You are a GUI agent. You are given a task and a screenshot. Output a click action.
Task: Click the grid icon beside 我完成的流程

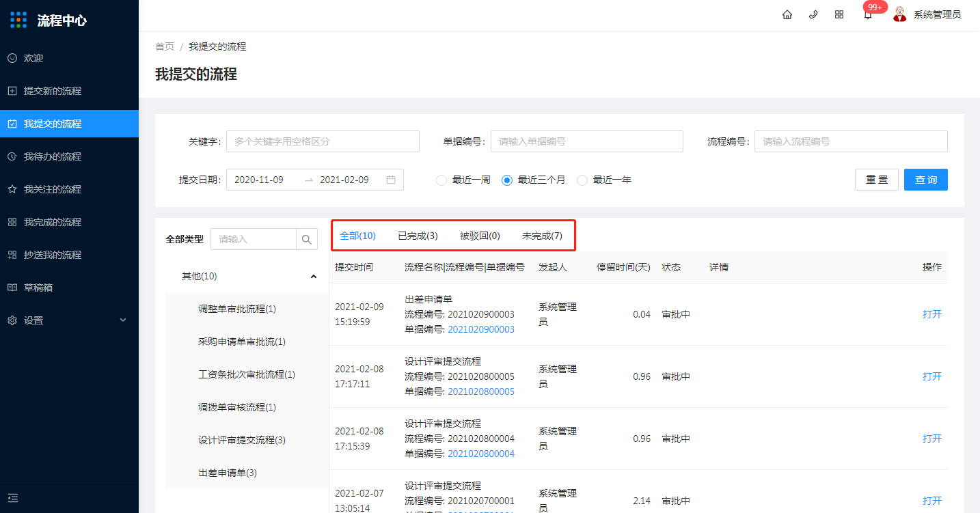tap(12, 222)
